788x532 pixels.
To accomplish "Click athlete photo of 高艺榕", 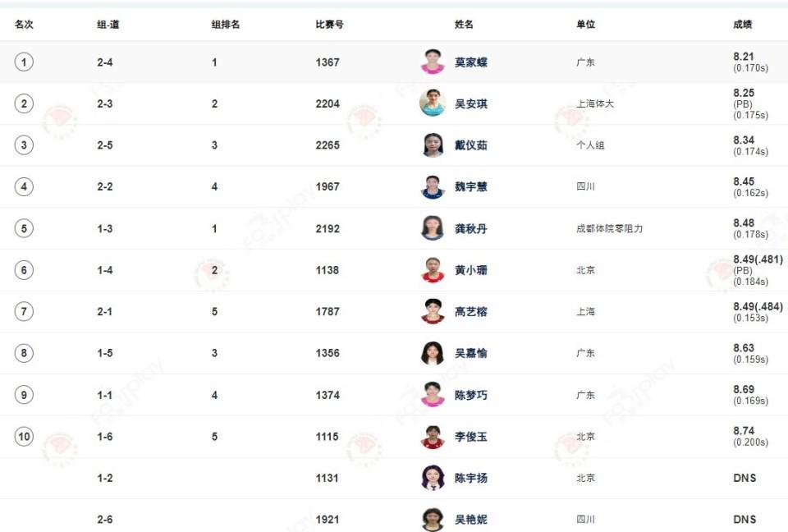I will pos(433,311).
